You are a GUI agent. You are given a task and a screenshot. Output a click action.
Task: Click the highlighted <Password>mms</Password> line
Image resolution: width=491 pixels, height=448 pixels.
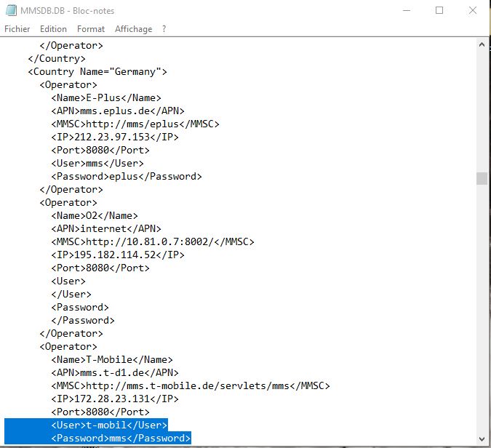[121, 439]
